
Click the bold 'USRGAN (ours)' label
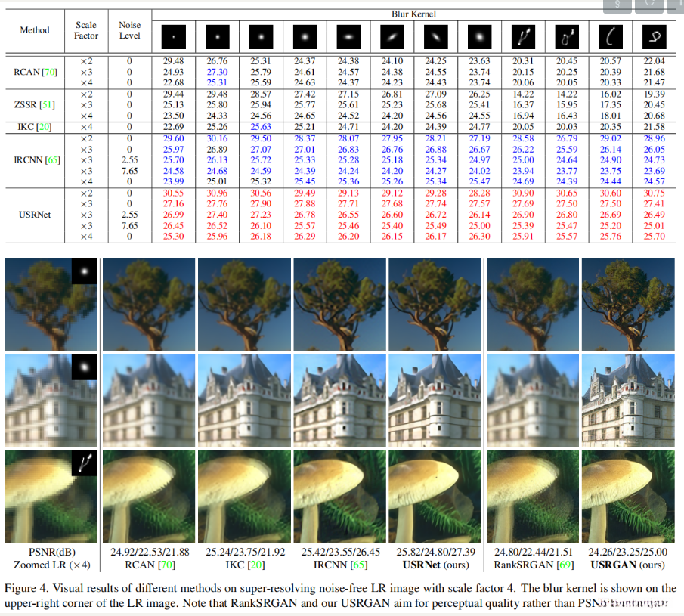coord(628,565)
